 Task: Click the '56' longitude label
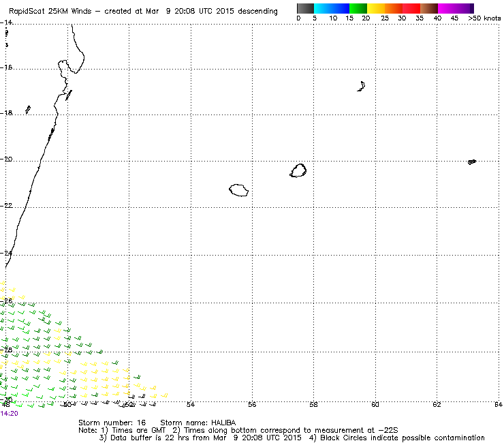252,404
